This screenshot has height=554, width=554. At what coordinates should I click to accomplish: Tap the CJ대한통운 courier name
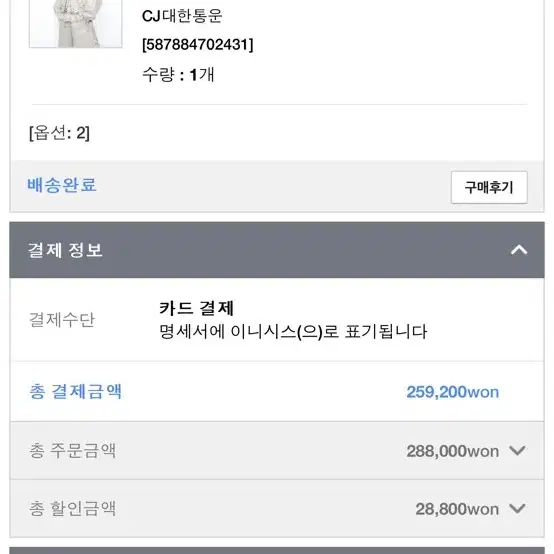click(x=182, y=16)
